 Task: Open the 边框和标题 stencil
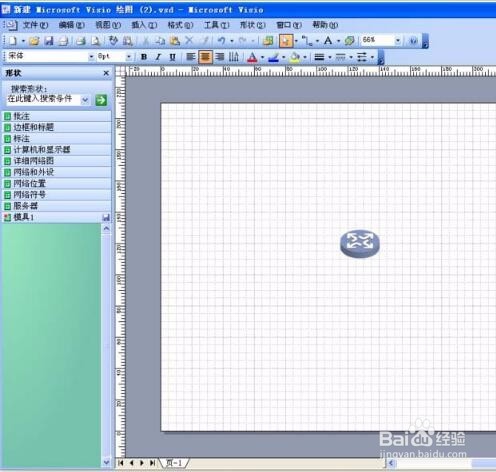57,127
